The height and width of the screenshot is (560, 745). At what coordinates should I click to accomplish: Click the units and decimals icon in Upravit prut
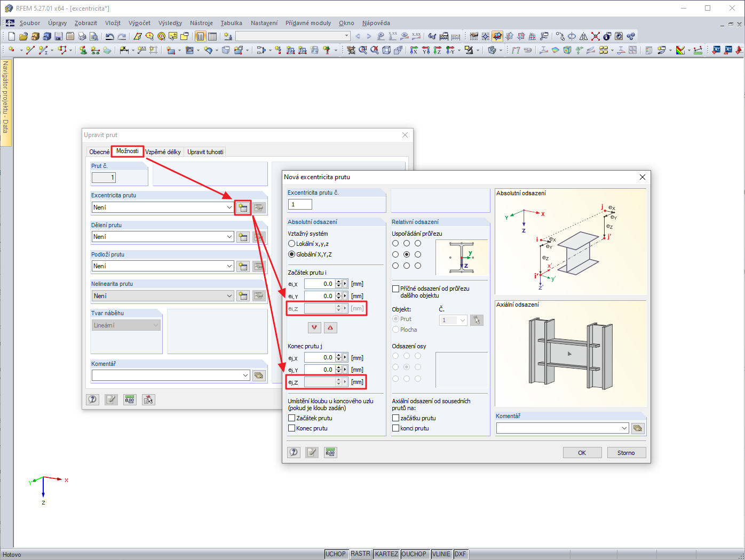pos(130,399)
